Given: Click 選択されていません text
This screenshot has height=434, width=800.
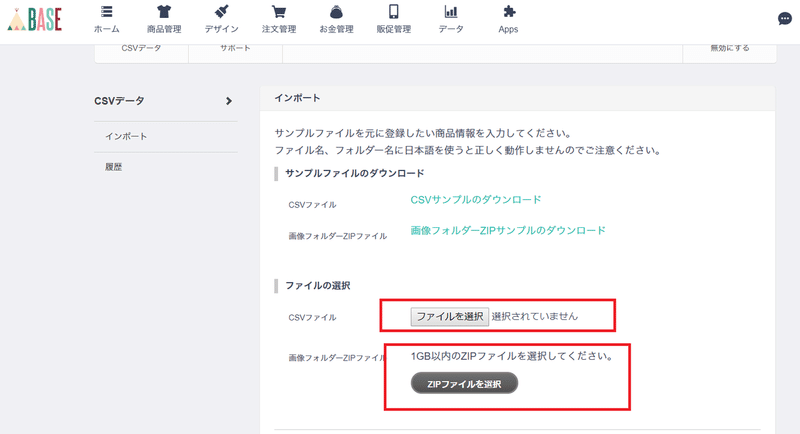Looking at the screenshot, I should (x=535, y=316).
